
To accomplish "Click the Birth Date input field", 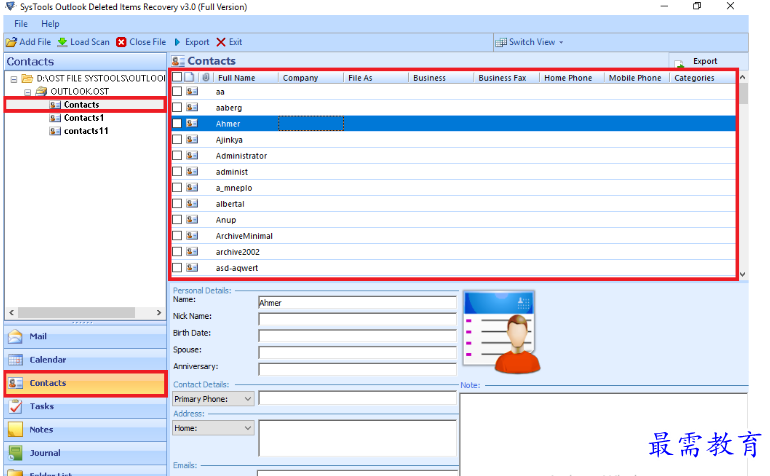I will 357,336.
